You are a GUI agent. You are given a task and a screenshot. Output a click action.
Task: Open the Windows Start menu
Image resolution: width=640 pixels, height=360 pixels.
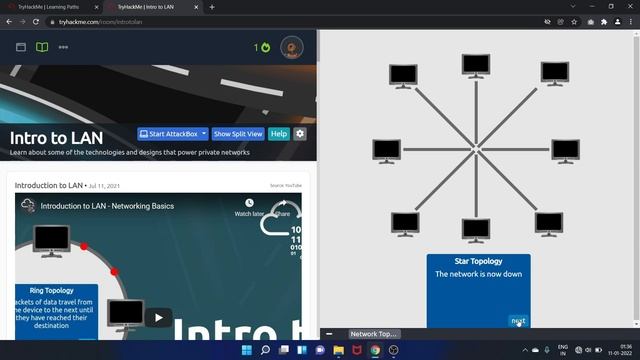point(247,350)
